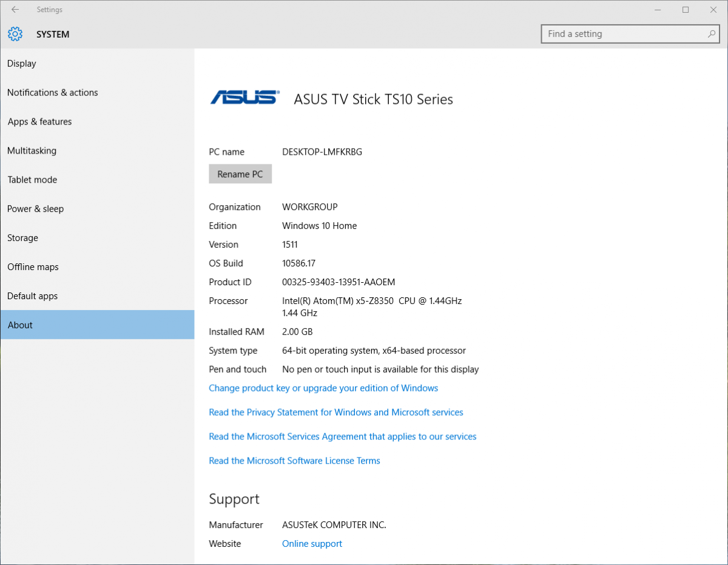Click the System type label
The image size is (728, 565).
pos(233,351)
